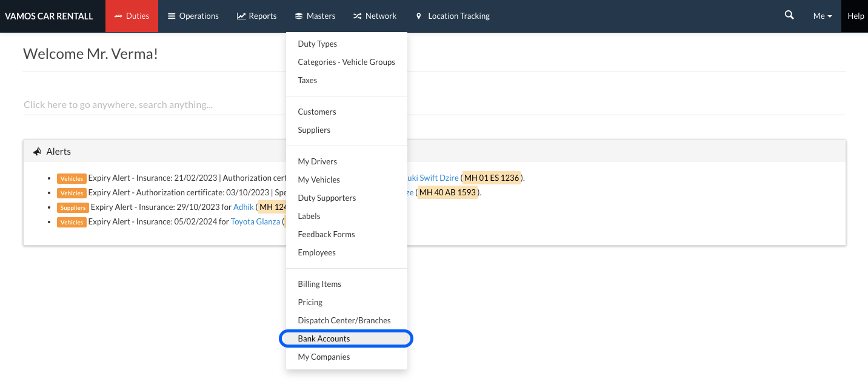This screenshot has width=868, height=387.
Task: Select Customers in Masters menu
Action: pyautogui.click(x=316, y=112)
